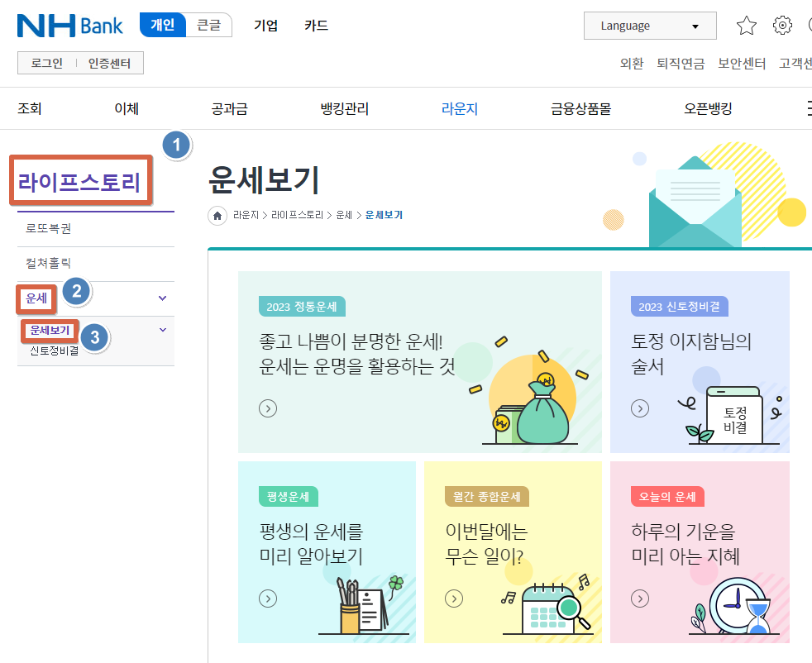Screen dimensions: 812x663
Task: Click the 로그인 button
Action: [47, 63]
